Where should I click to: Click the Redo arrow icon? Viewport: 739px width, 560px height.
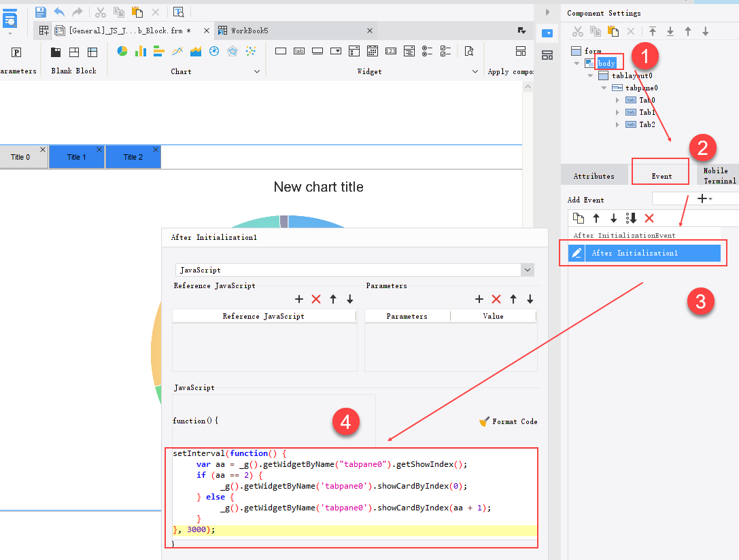(78, 12)
